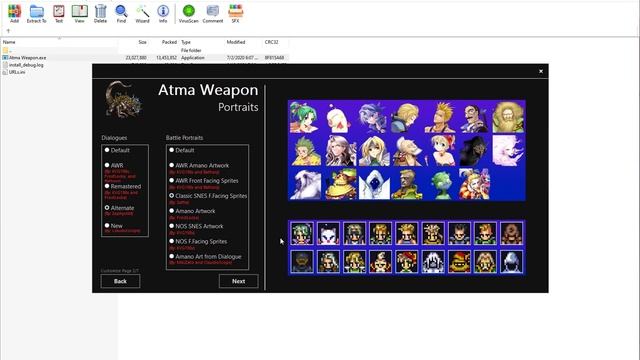The image size is (640, 360).
Task: Click the Test archive icon
Action: pyautogui.click(x=59, y=11)
